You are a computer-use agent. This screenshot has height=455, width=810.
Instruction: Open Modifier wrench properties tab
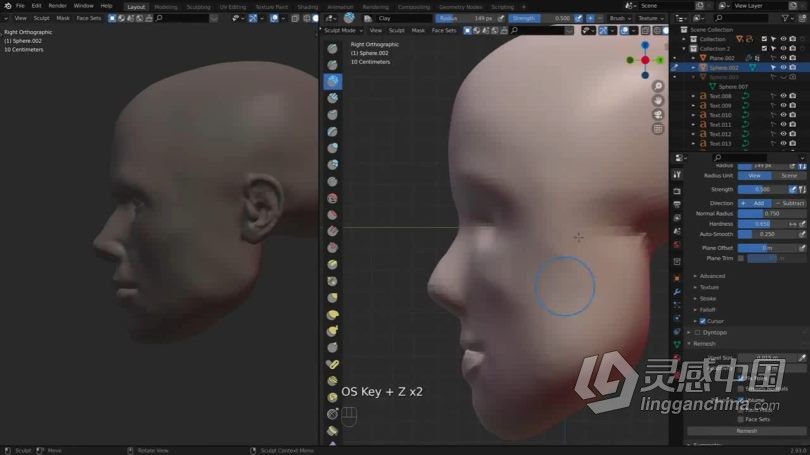pos(677,292)
